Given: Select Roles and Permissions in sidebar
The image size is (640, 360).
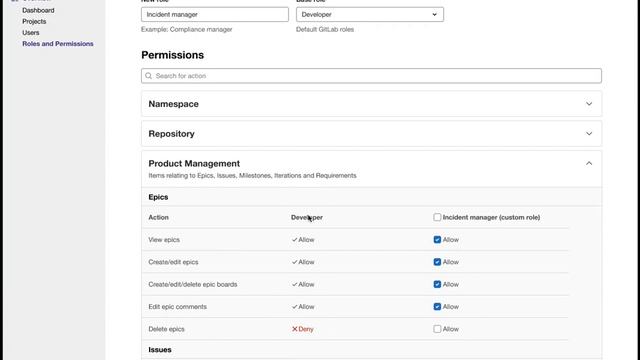Looking at the screenshot, I should 58,44.
